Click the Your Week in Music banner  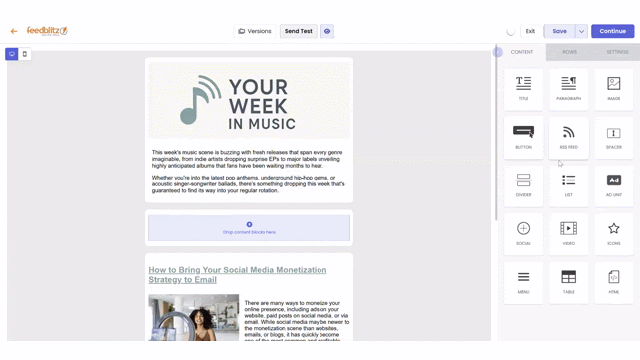249,101
